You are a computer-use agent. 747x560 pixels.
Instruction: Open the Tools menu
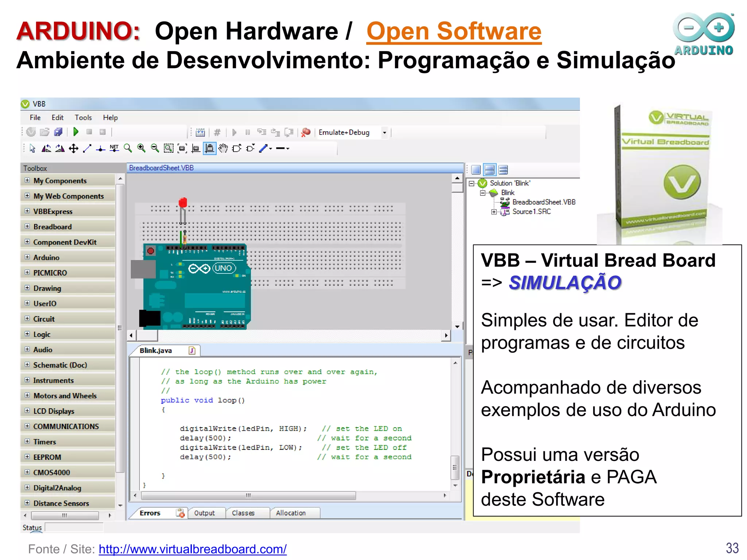coord(83,117)
